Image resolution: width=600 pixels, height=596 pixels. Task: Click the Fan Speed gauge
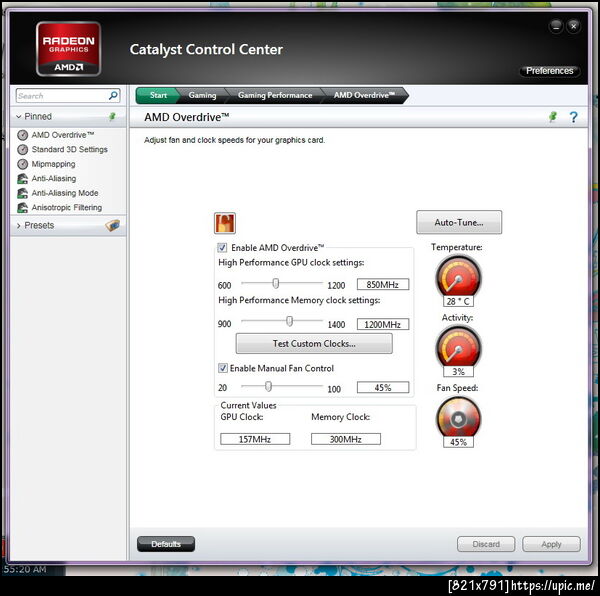click(x=458, y=418)
